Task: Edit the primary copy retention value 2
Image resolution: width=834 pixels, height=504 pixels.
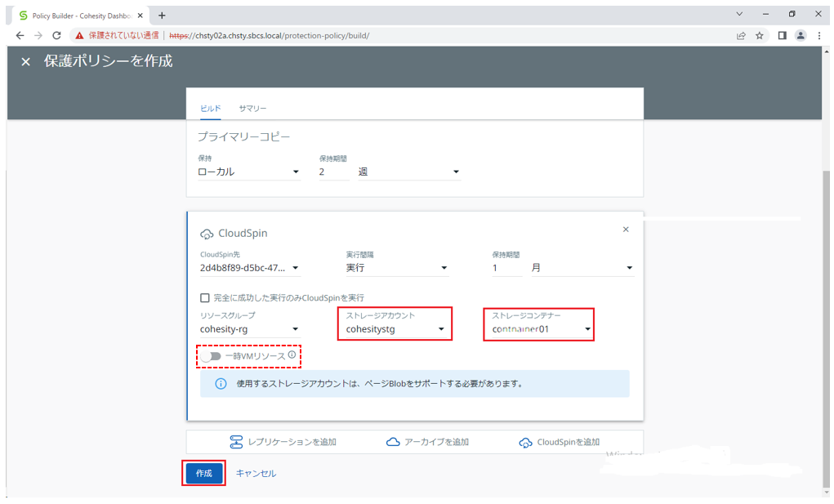Action: click(x=333, y=172)
